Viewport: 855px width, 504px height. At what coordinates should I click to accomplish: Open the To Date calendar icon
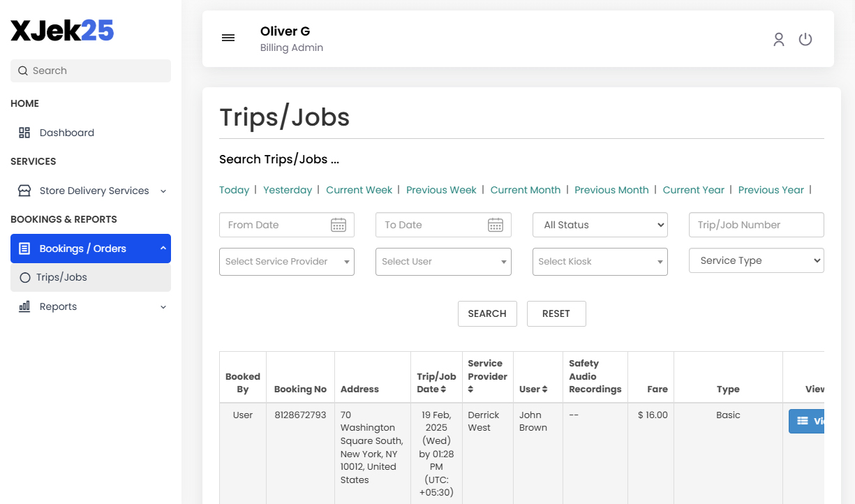[496, 225]
